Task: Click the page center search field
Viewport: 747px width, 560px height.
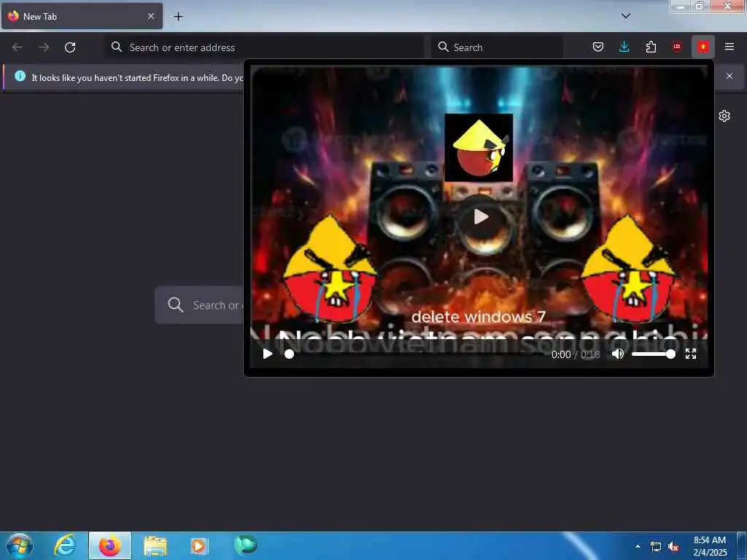Action: (200, 305)
